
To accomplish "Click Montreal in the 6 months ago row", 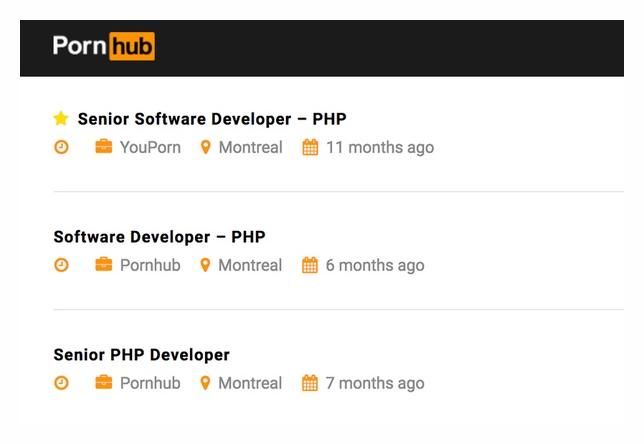I will (x=250, y=265).
